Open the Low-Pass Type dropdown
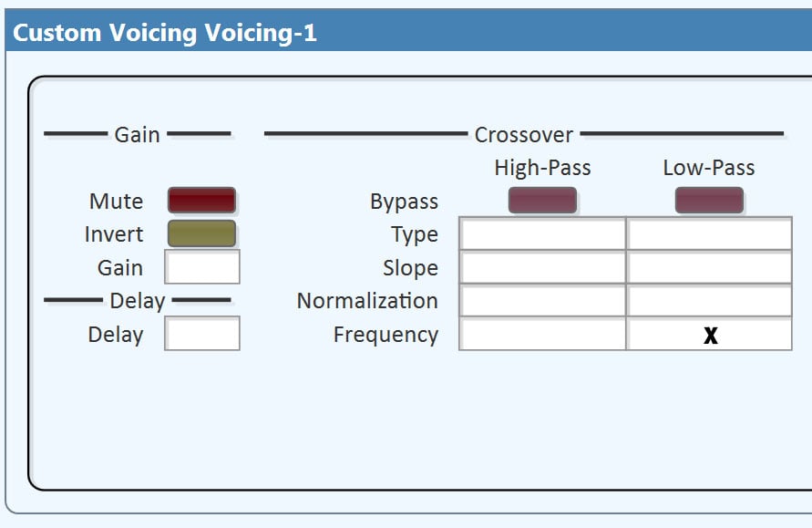This screenshot has width=812, height=528. 709,234
